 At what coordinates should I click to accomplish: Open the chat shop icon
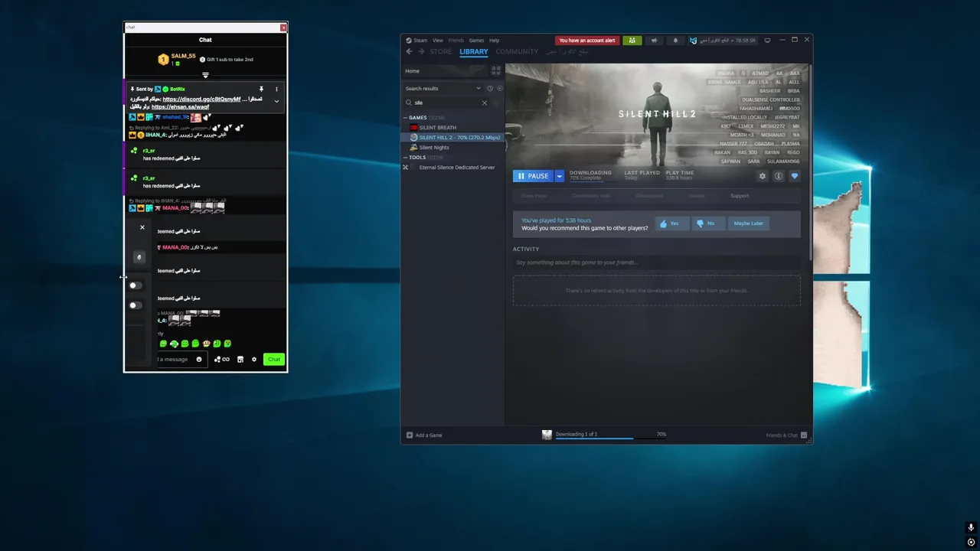pos(240,360)
